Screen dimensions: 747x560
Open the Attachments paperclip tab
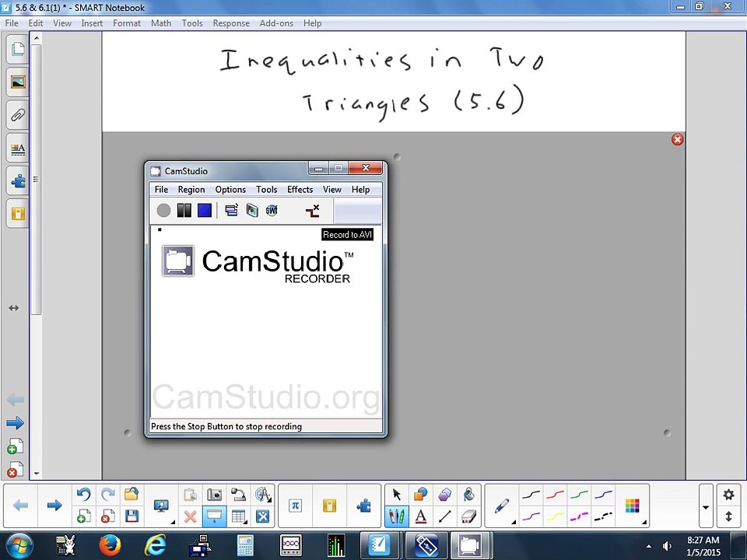[x=18, y=115]
